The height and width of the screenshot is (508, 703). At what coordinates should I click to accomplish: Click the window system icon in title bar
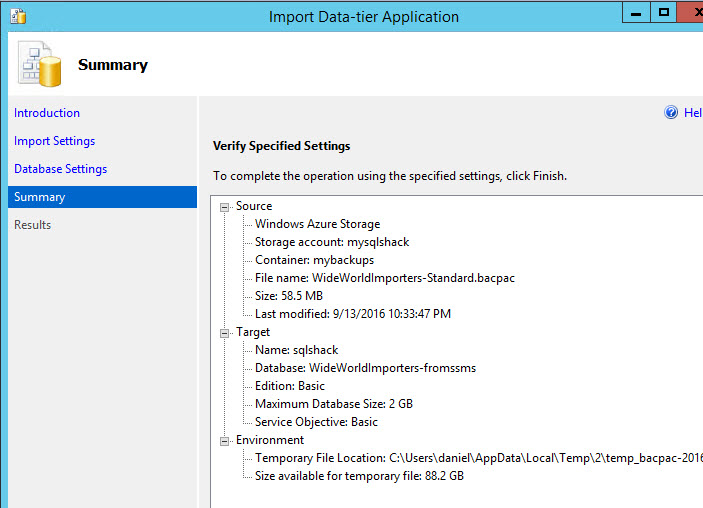point(17,16)
